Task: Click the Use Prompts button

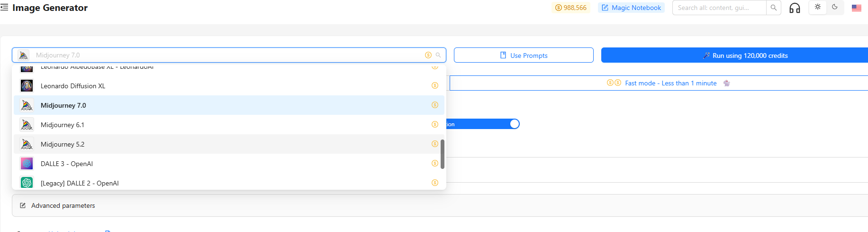Action: click(x=524, y=56)
